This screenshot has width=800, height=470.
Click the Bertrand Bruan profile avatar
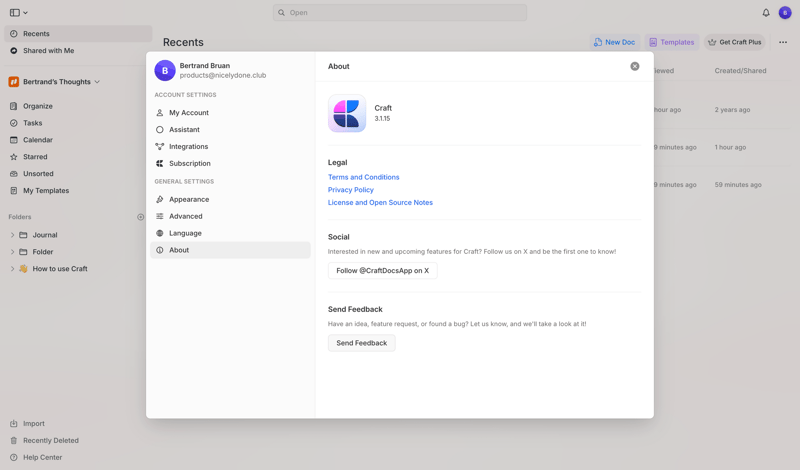point(165,70)
